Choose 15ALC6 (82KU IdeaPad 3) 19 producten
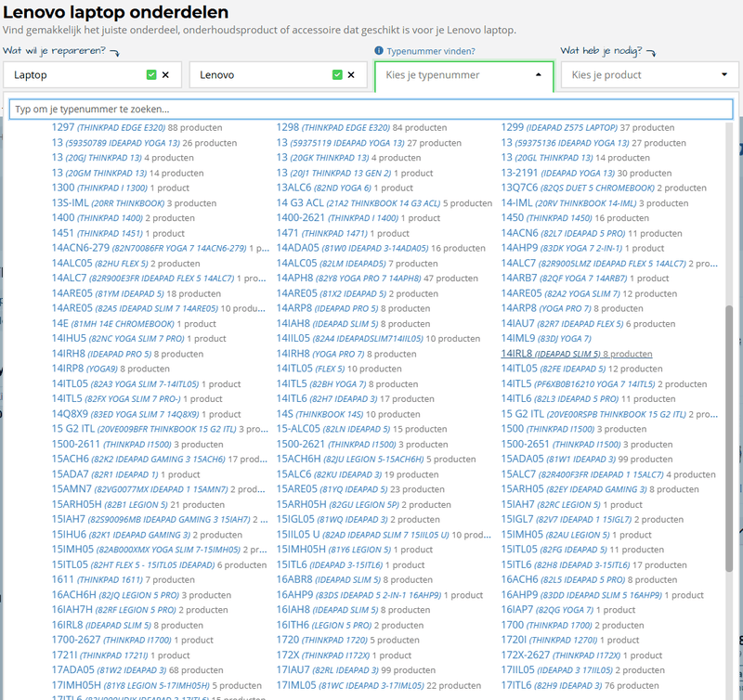Image resolution: width=743 pixels, height=700 pixels. pos(358,474)
